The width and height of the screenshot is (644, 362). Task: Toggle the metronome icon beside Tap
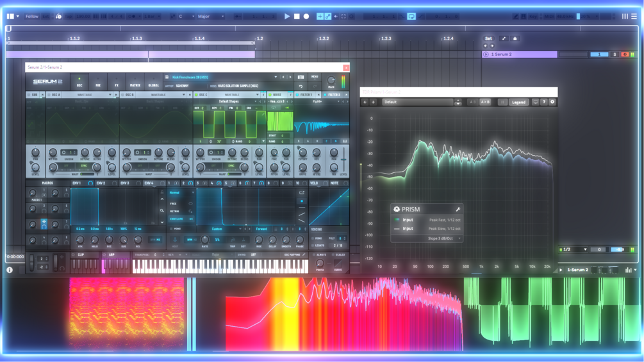tap(58, 17)
